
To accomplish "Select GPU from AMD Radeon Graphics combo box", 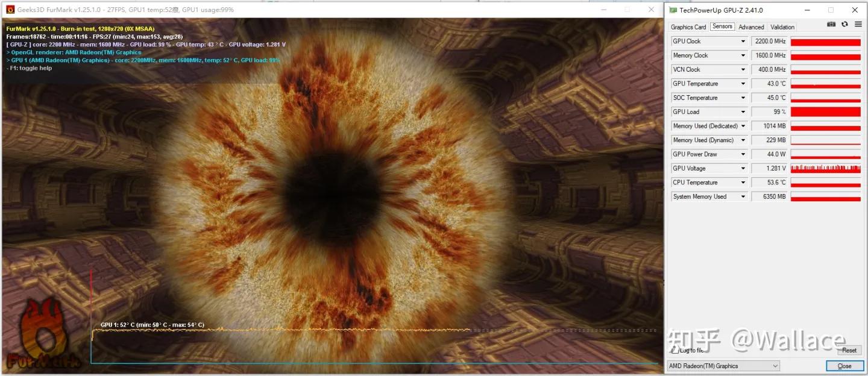I will tap(723, 366).
